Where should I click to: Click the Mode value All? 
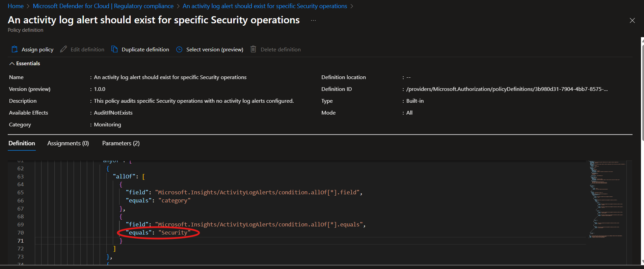point(409,113)
